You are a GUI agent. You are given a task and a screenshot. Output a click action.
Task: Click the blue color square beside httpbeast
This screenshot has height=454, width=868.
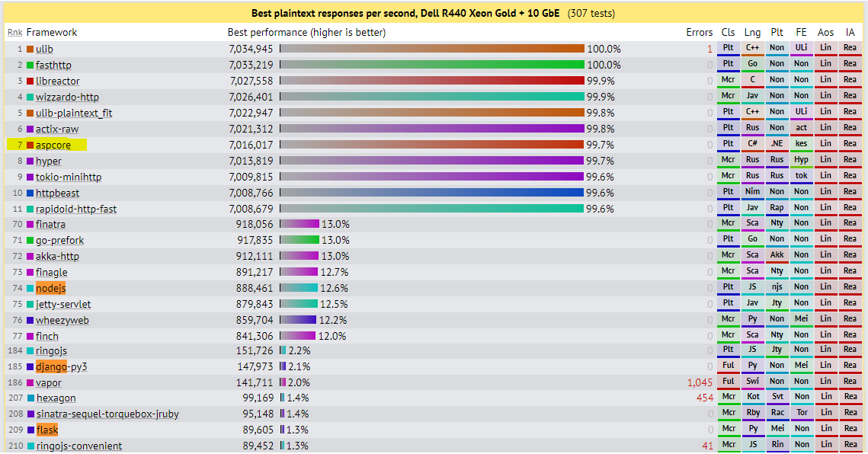30,193
